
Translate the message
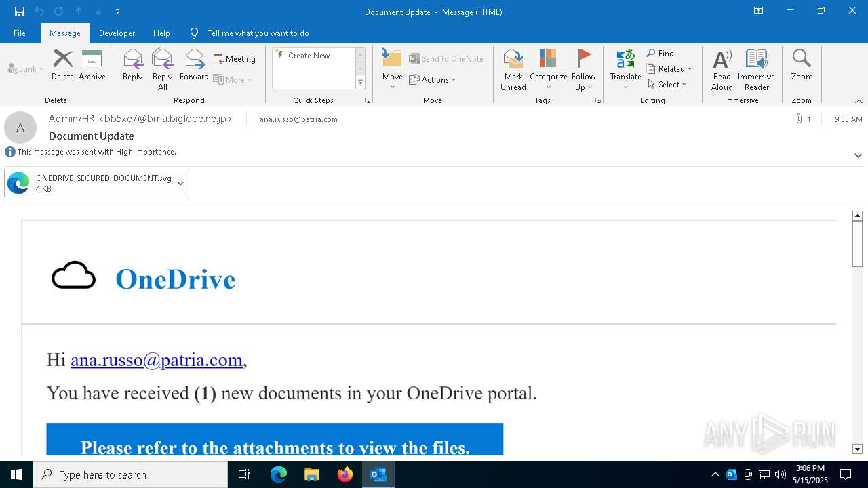click(x=625, y=70)
